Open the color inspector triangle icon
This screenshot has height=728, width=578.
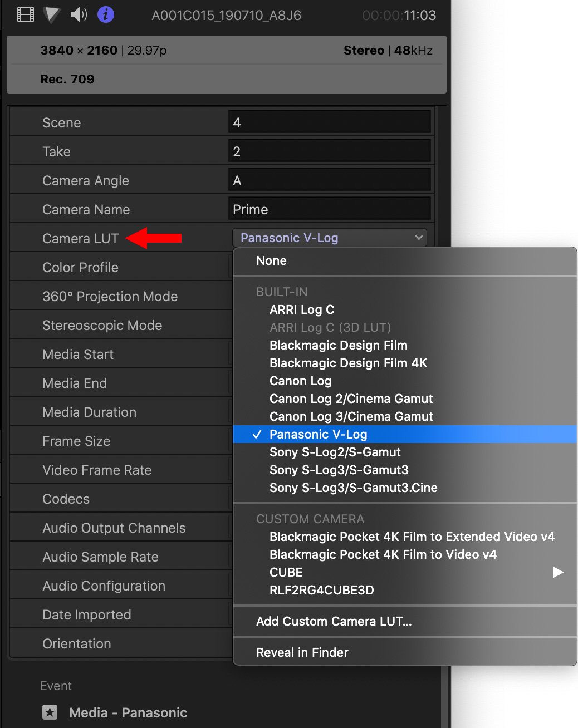click(52, 14)
